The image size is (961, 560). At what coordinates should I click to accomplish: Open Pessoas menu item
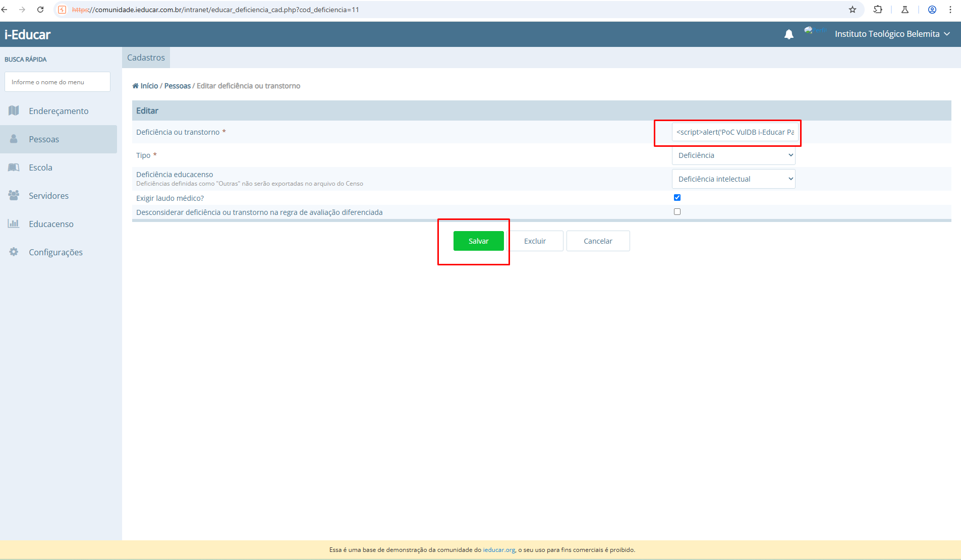(59, 139)
